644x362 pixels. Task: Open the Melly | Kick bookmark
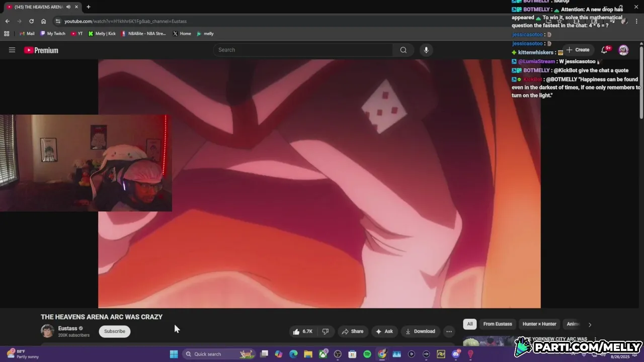click(x=102, y=34)
